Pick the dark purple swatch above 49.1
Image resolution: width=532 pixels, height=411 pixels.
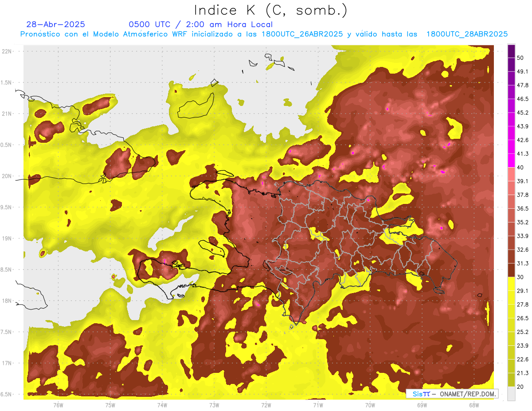click(511, 64)
